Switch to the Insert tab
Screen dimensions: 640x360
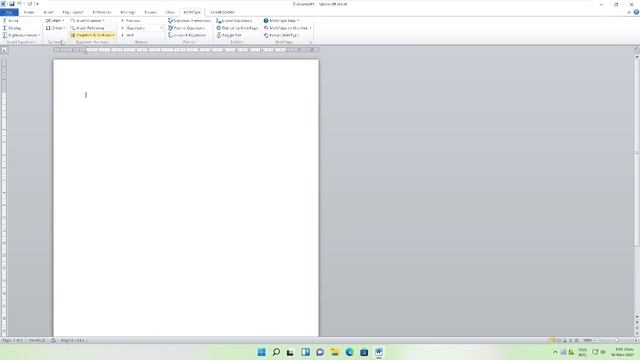point(48,12)
